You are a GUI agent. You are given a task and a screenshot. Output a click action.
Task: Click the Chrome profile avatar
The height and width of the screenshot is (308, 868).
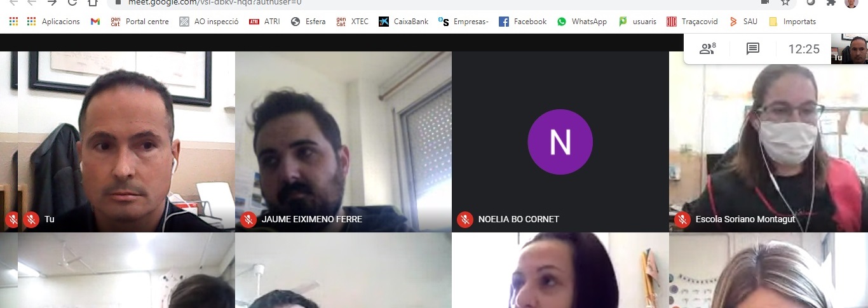tap(851, 3)
